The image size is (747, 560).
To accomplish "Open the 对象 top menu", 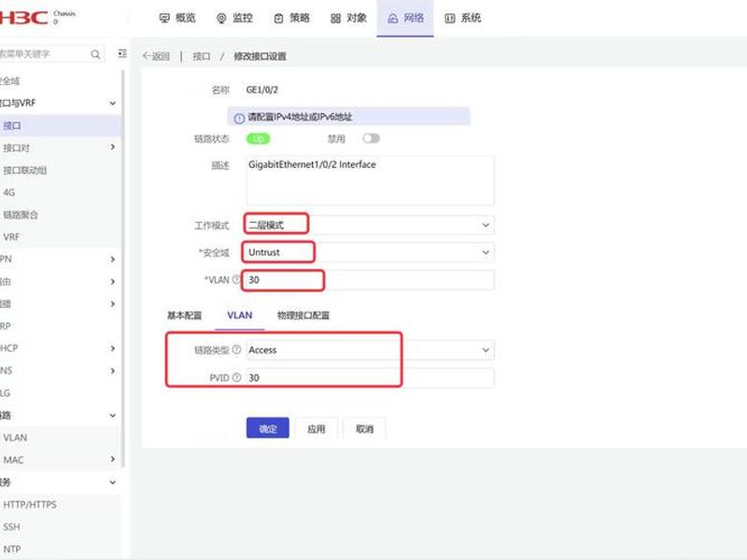I will [x=348, y=18].
